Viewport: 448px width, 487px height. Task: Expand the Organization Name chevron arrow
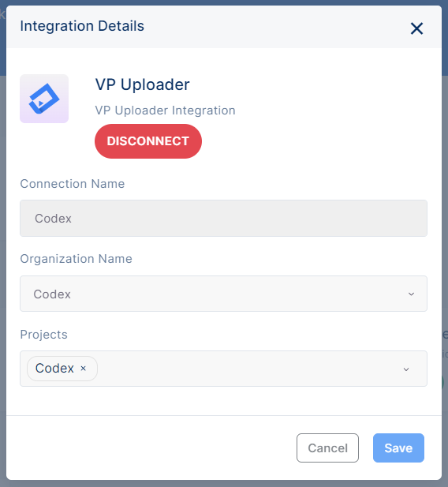(411, 294)
